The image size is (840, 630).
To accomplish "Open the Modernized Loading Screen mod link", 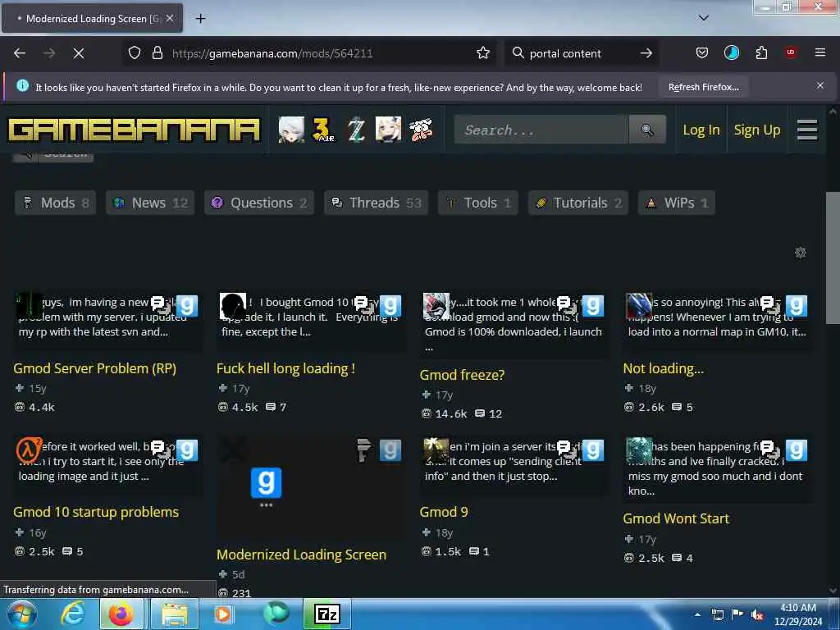I will click(x=301, y=555).
